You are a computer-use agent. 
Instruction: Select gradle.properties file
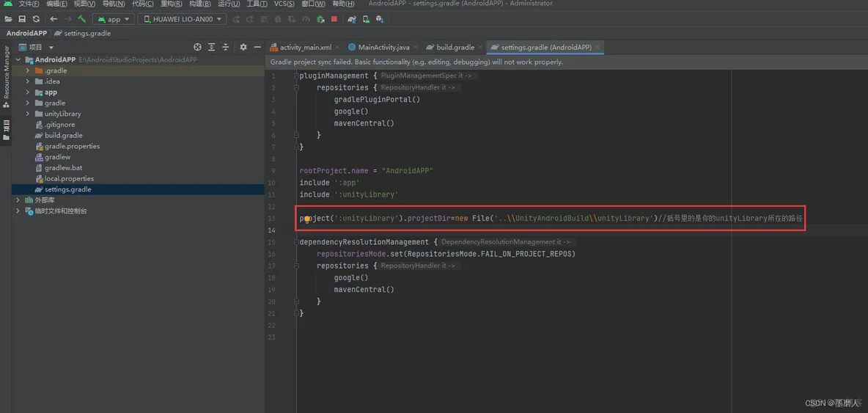[72, 146]
